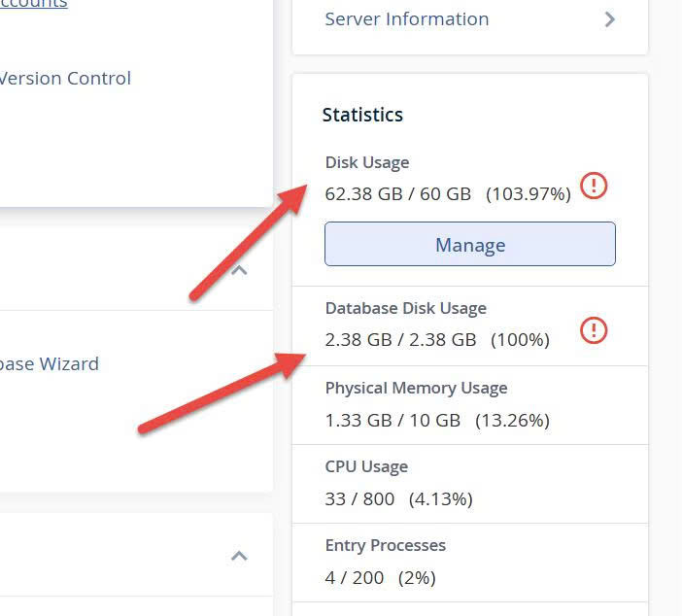The width and height of the screenshot is (682, 616).
Task: Select the Disk Usage label
Action: pyautogui.click(x=367, y=163)
